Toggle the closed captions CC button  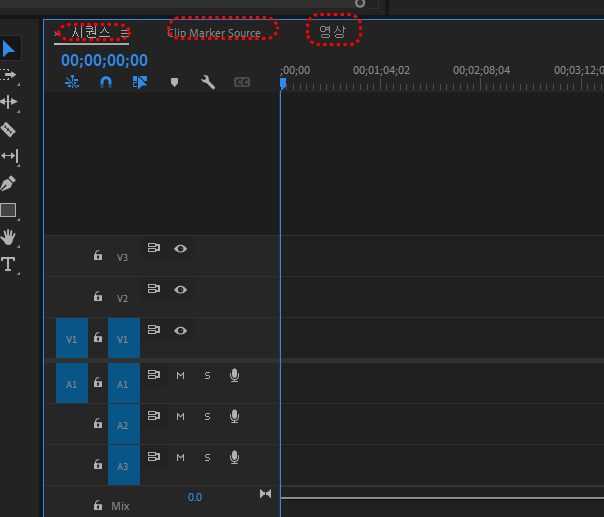241,83
